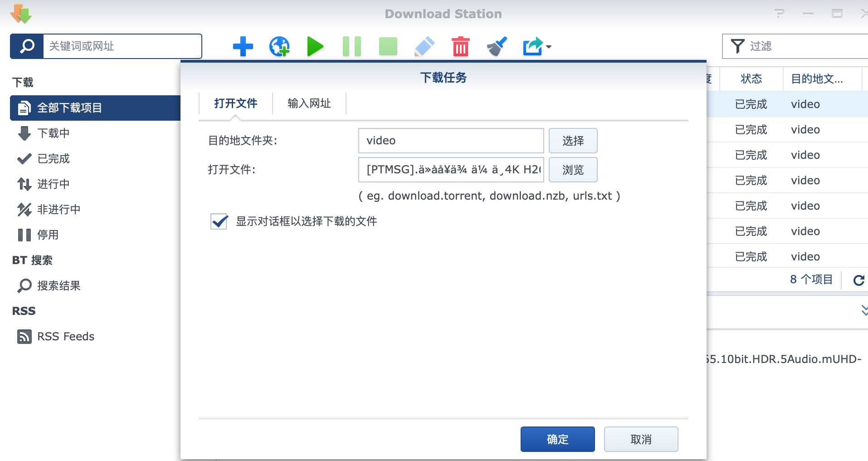This screenshot has width=868, height=461.
Task: Click the 浏览 browse button
Action: pos(573,170)
